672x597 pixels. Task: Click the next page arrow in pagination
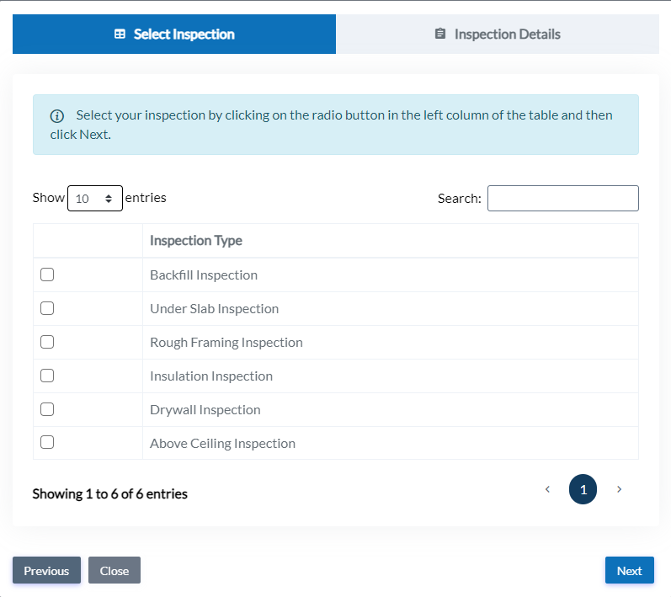619,489
